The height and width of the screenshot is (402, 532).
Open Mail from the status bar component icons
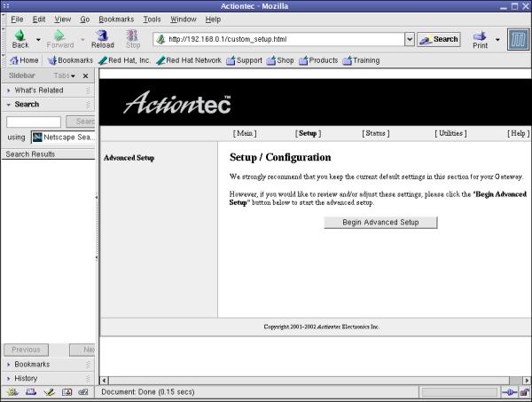pos(31,392)
